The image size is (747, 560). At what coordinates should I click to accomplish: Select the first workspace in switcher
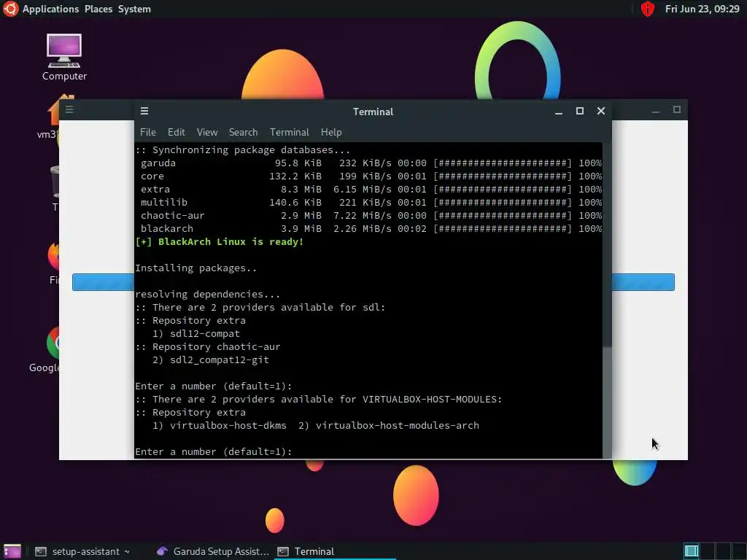pyautogui.click(x=692, y=551)
